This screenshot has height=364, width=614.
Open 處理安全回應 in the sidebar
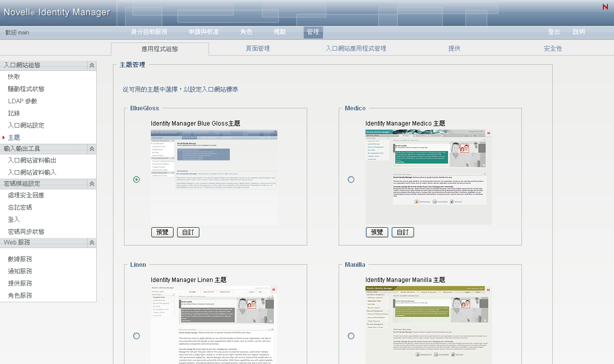[x=26, y=195]
